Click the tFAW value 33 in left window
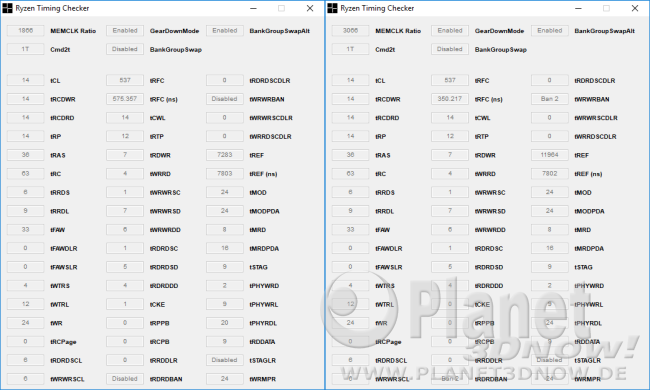This screenshot has width=650, height=390. 25,230
